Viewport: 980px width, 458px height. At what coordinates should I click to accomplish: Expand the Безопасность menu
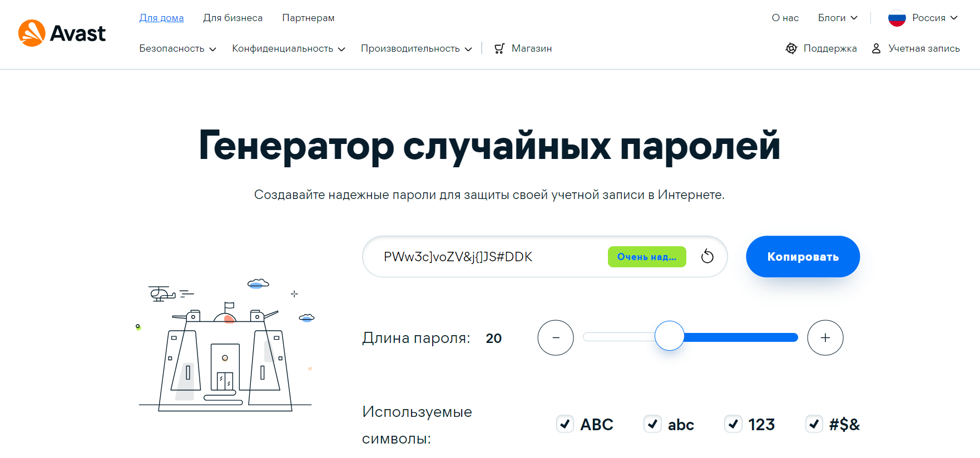[177, 49]
